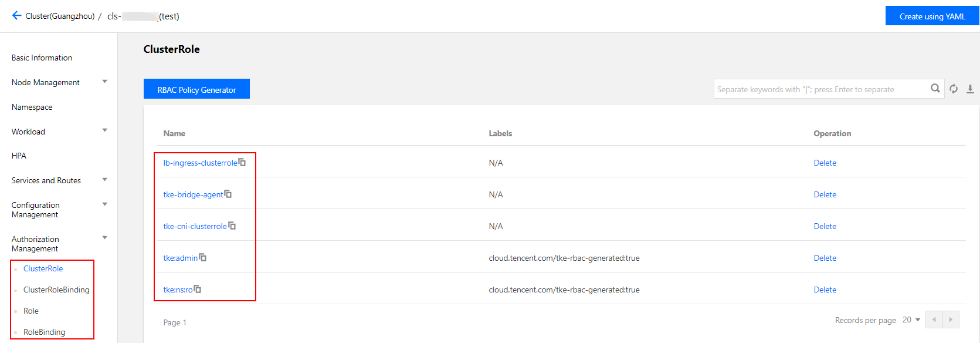Open the records per page dropdown
980x343 pixels.
click(911, 320)
